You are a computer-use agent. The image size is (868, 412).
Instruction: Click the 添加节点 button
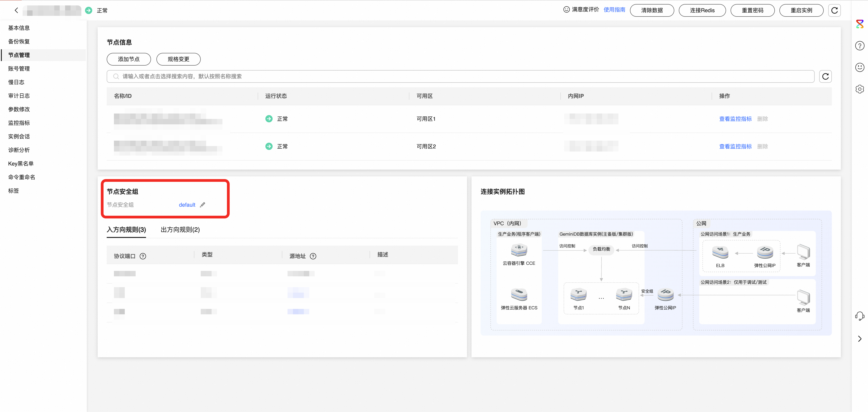coord(129,59)
